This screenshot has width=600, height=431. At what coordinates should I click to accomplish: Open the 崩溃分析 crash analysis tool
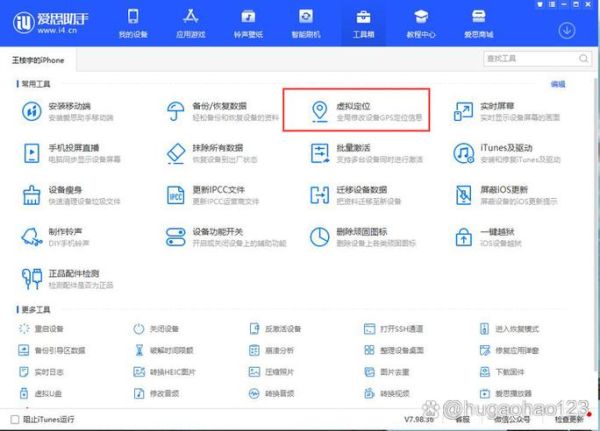click(271, 350)
